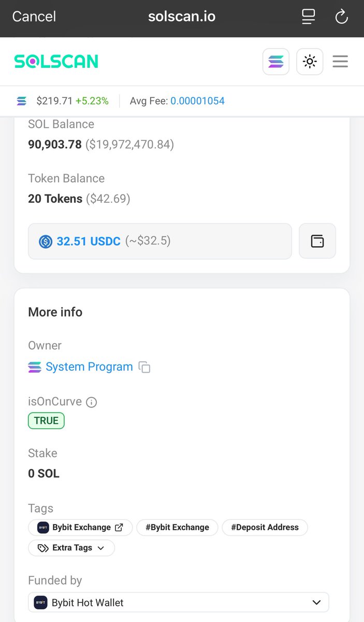Click the USDC coin icon

click(x=46, y=241)
